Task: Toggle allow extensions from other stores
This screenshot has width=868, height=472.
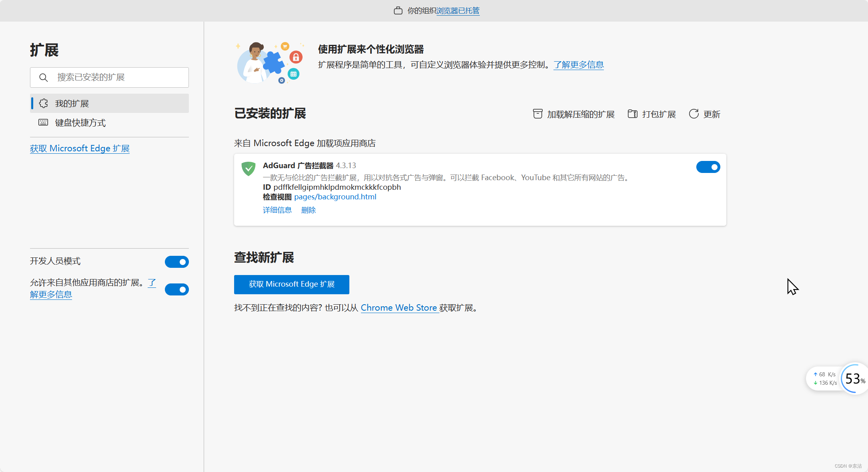Action: click(x=176, y=289)
